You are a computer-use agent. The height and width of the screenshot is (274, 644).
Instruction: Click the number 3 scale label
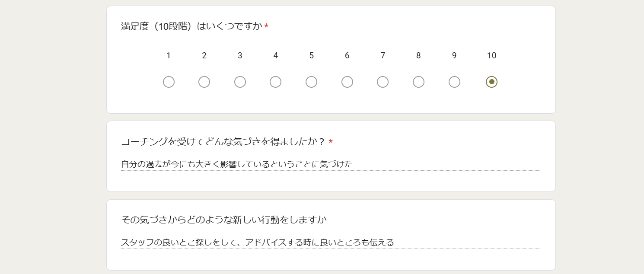click(x=240, y=56)
